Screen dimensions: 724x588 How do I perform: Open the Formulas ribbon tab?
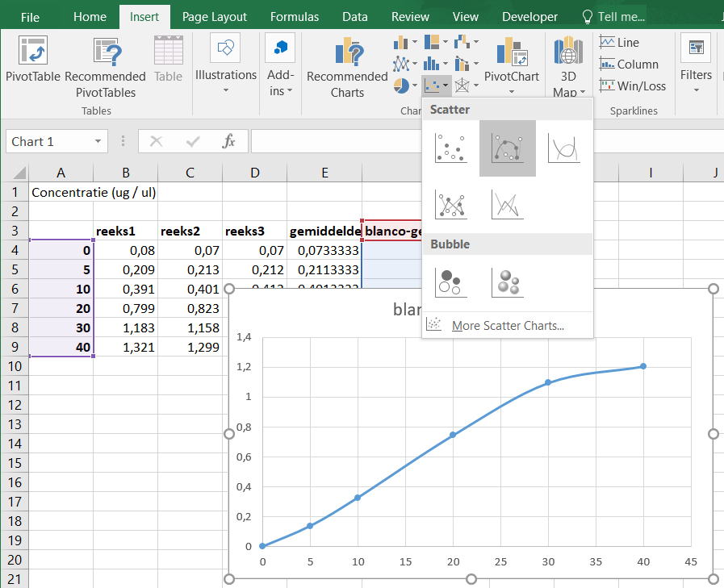point(294,17)
